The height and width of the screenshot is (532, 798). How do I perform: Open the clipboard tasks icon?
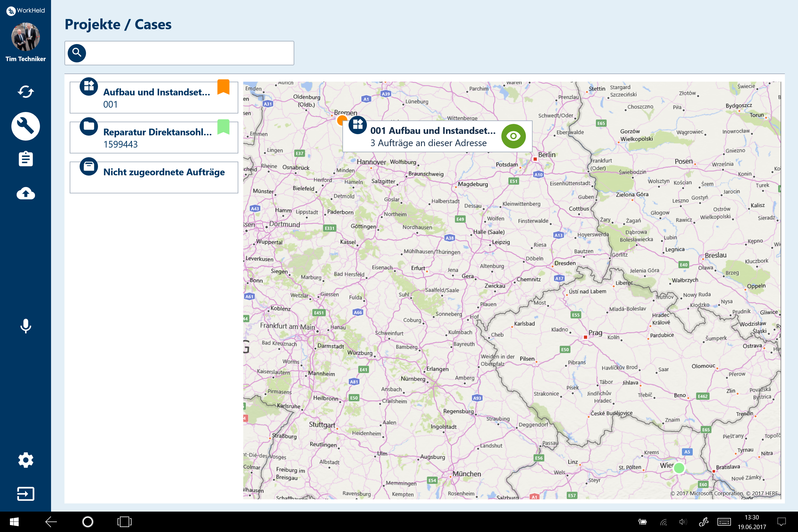(x=25, y=159)
